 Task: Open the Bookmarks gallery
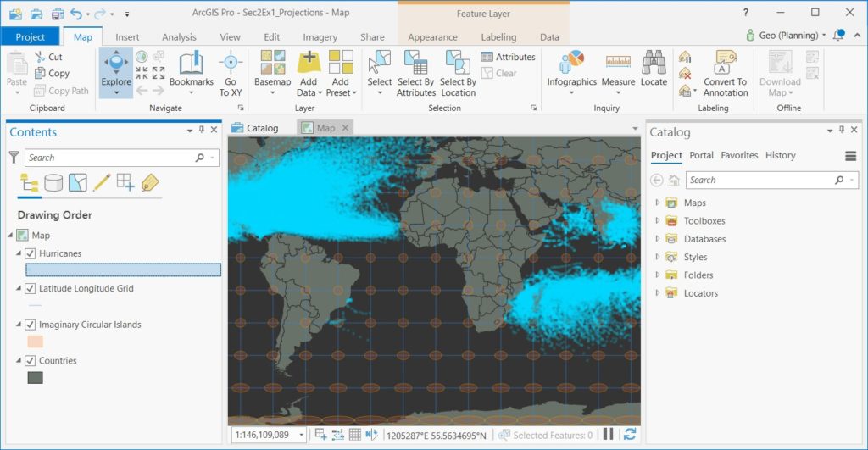click(x=191, y=73)
